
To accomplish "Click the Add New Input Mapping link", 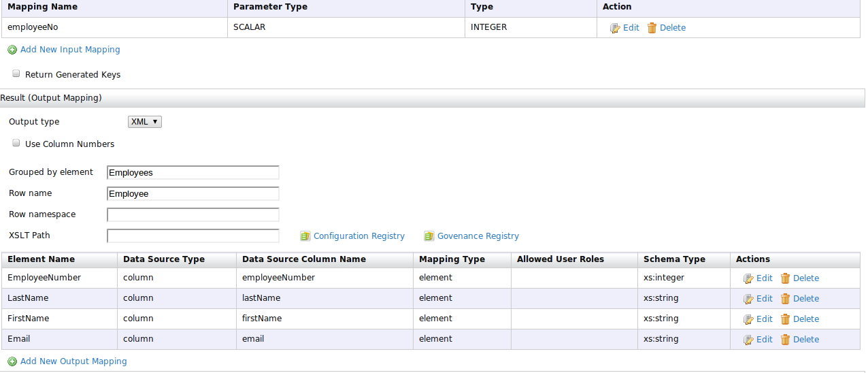I will [70, 50].
